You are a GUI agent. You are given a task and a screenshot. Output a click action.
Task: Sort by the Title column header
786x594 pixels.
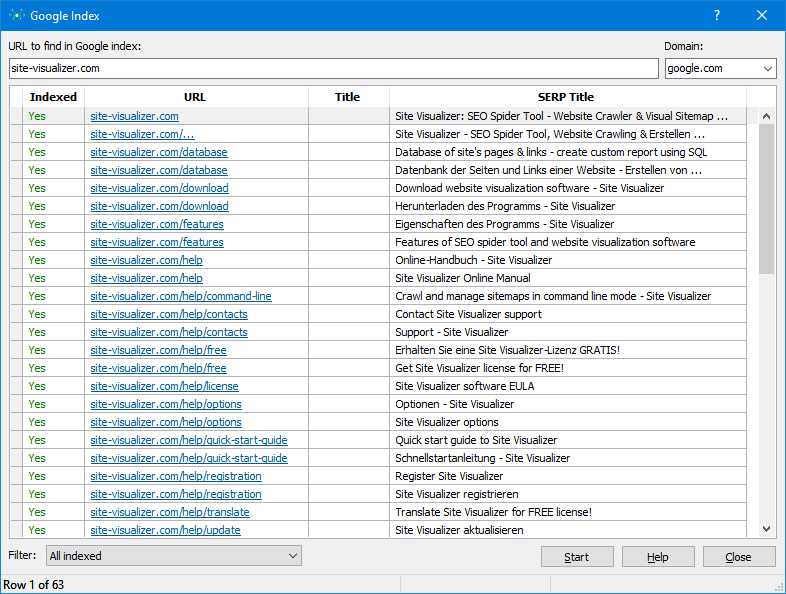click(x=348, y=97)
